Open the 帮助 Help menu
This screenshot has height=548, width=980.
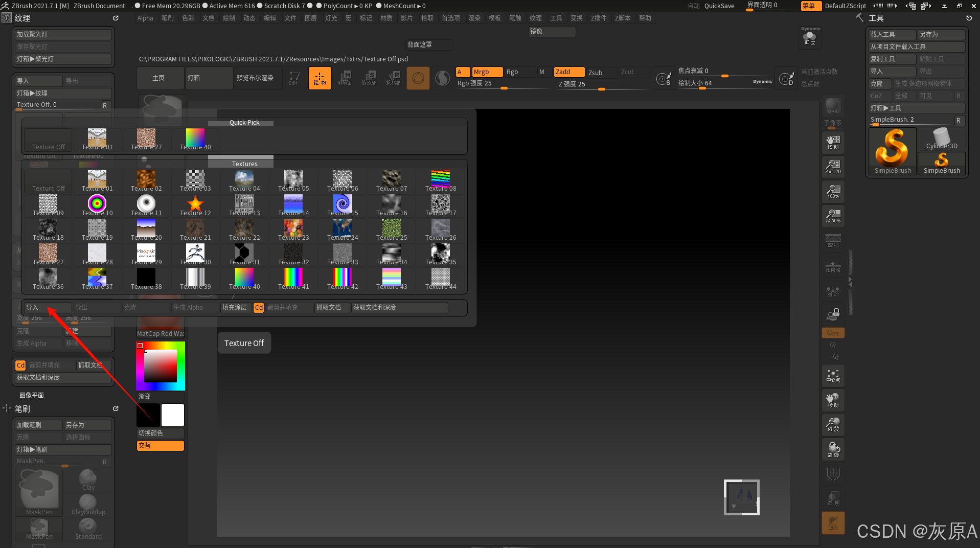click(645, 18)
